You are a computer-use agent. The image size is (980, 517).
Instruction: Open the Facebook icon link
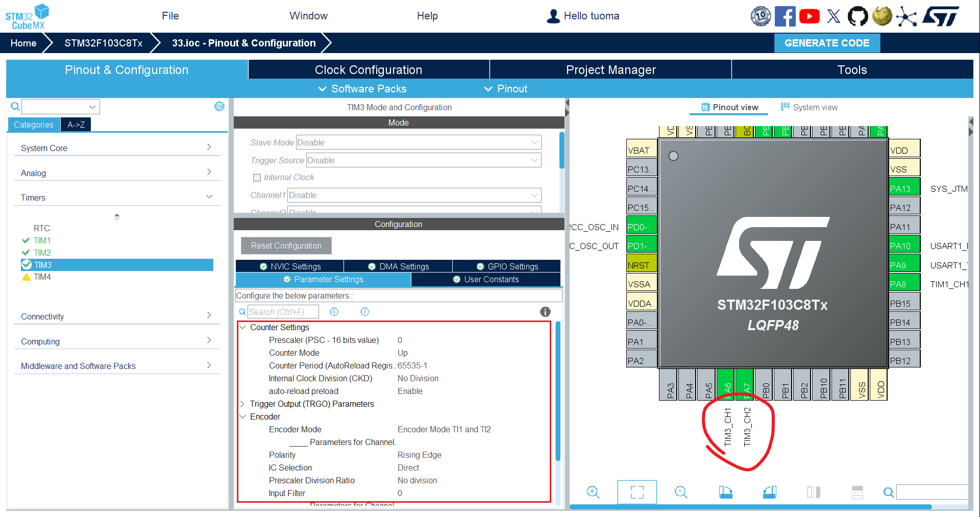point(785,16)
